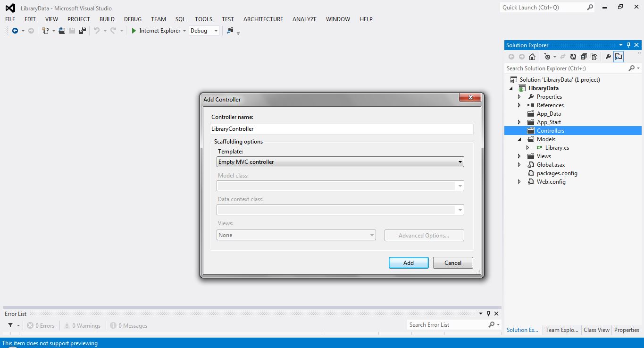Viewport: 644px width, 348px height.
Task: Click the Navigate Backward toolbar arrow
Action: (15, 31)
